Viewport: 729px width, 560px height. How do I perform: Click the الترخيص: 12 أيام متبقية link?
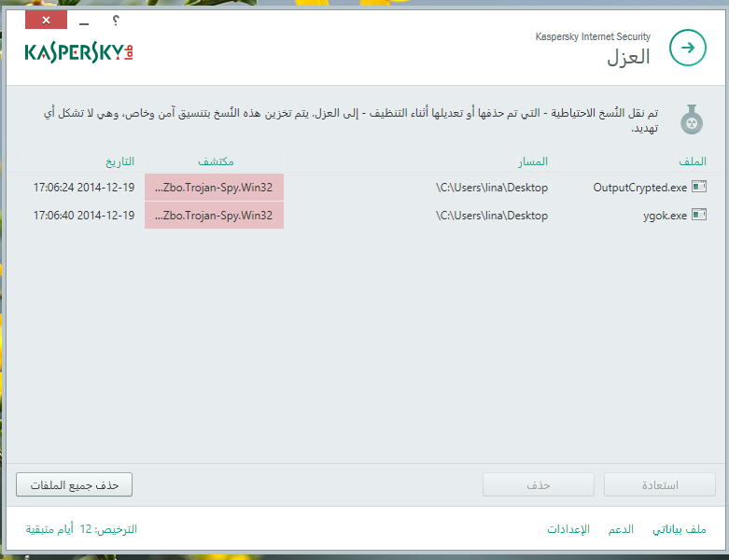click(x=81, y=529)
